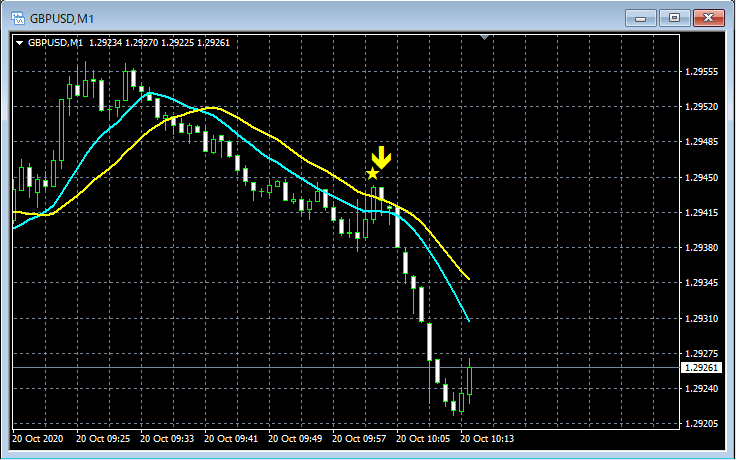Click the gray chart shift marker at top

(485, 38)
